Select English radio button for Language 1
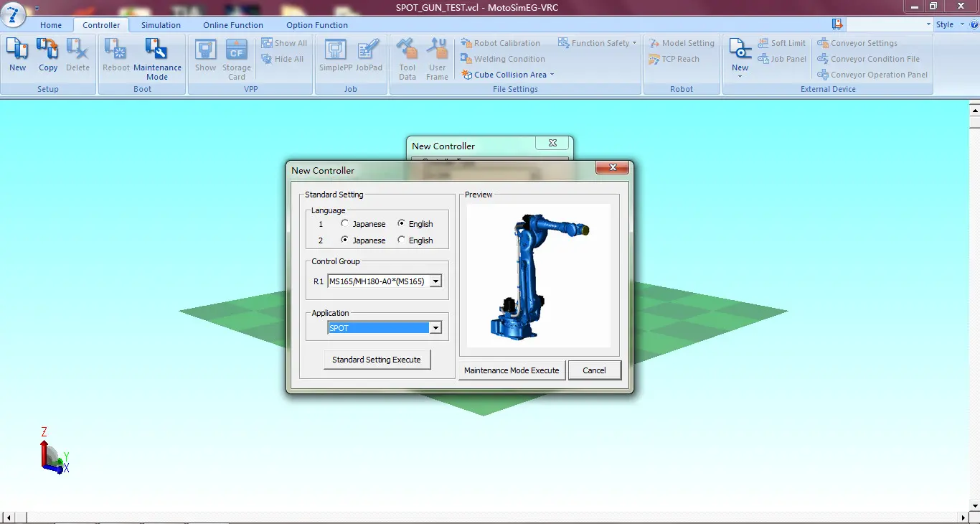 tap(402, 224)
